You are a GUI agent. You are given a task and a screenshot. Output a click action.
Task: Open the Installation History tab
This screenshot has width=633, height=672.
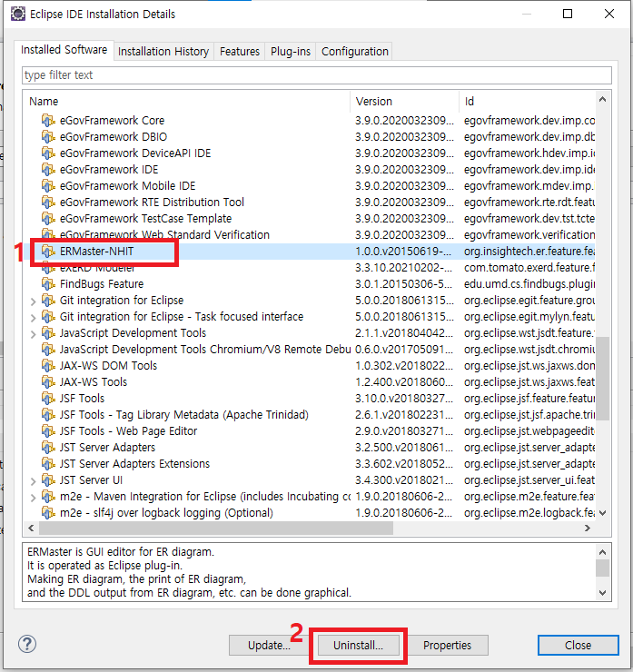pos(163,52)
